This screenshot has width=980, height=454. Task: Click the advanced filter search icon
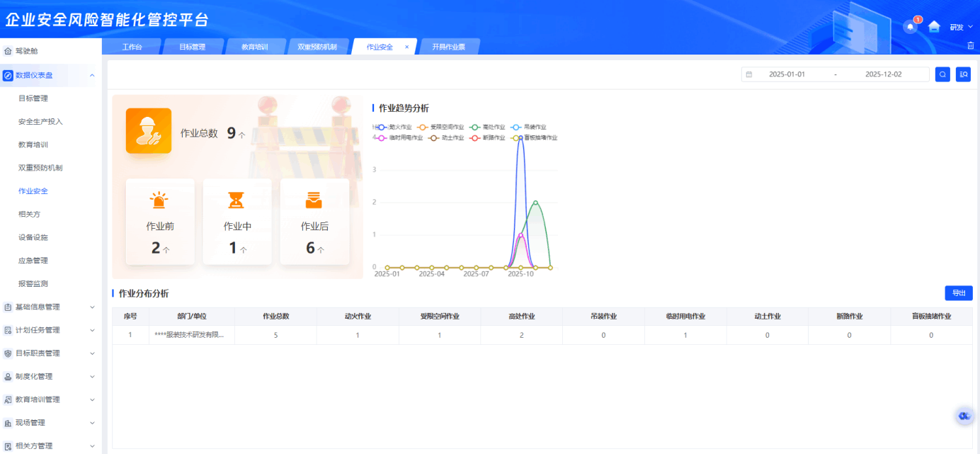963,74
